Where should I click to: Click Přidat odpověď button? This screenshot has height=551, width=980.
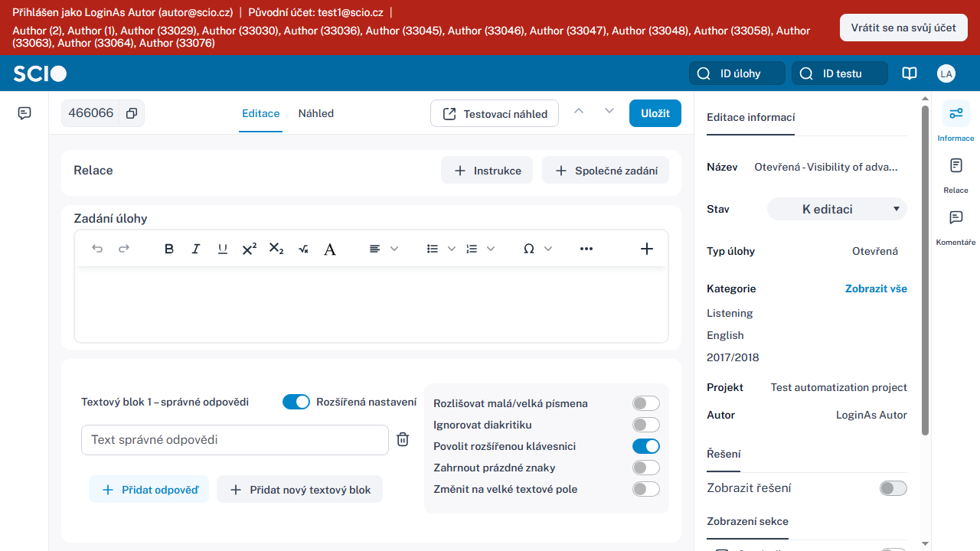click(149, 489)
